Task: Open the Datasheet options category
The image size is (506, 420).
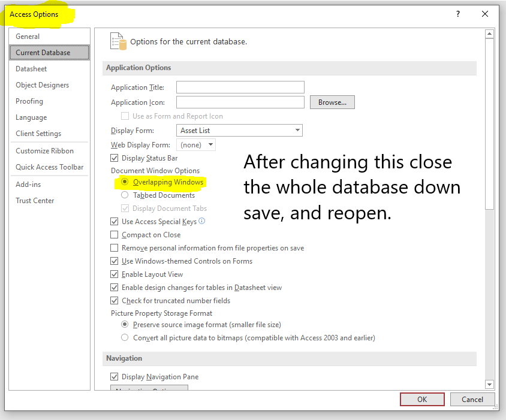Action: point(49,69)
